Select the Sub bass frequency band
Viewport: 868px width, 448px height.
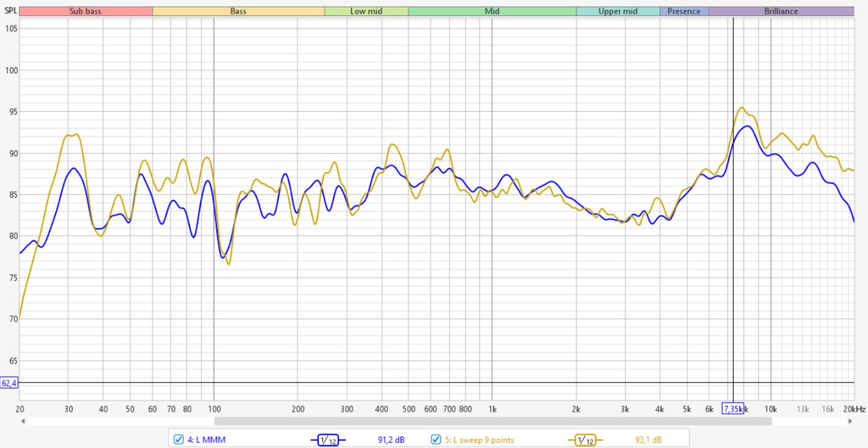pyautogui.click(x=86, y=11)
